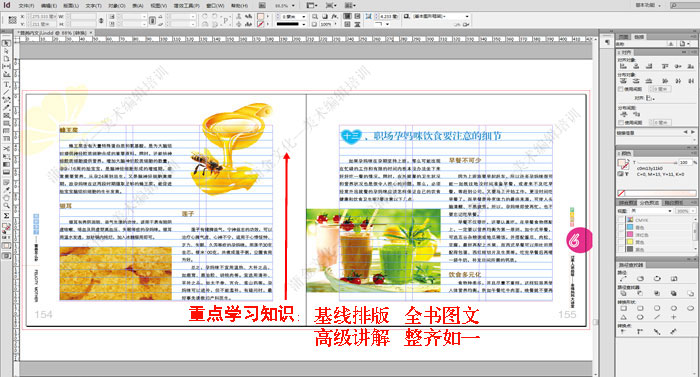Open the 窗口(W) Window menu
The height and width of the screenshot is (377, 700).
pyautogui.click(x=215, y=6)
